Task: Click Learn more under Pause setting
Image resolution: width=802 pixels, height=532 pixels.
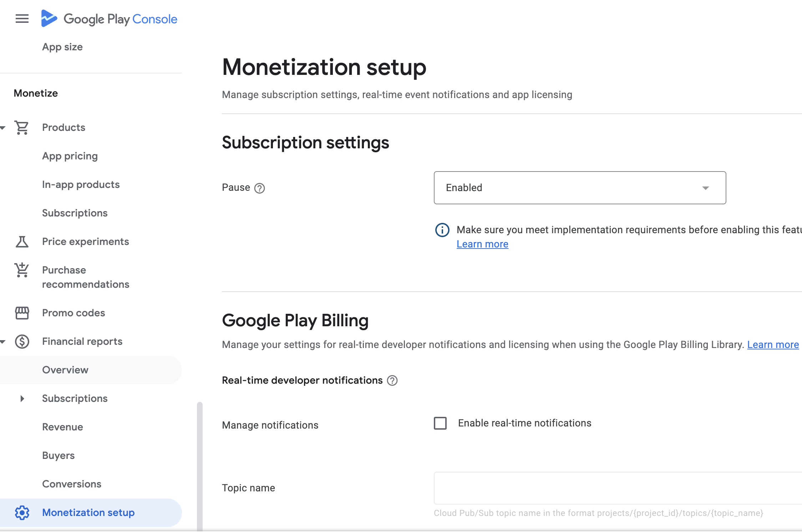Action: [482, 244]
